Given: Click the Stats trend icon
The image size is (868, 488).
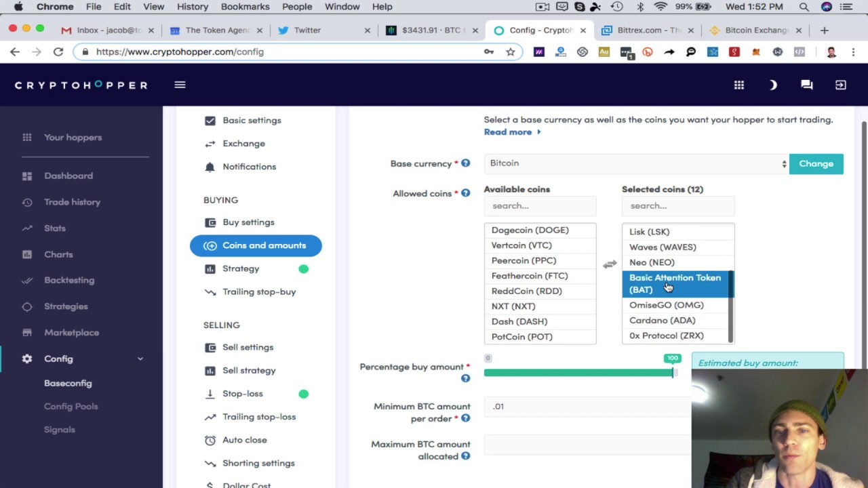Looking at the screenshot, I should pyautogui.click(x=27, y=228).
